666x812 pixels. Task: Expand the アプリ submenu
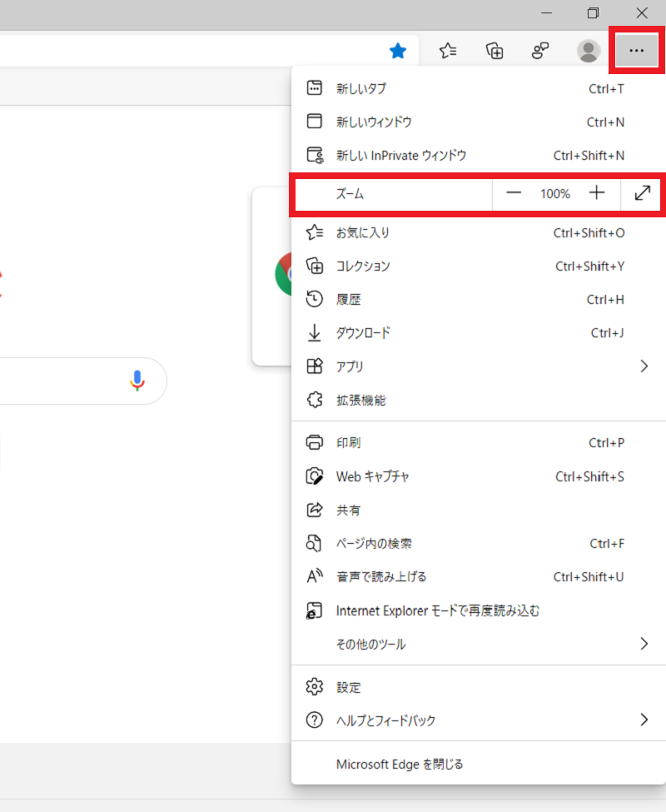(x=479, y=366)
